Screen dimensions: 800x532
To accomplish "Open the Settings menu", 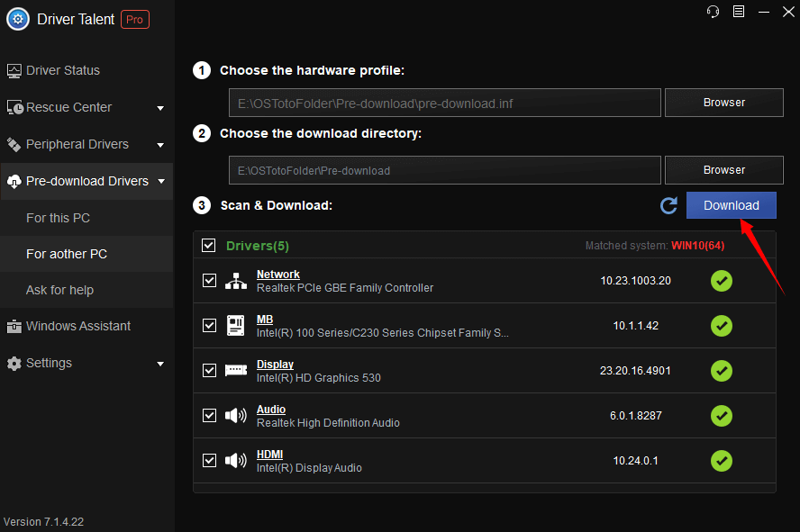I will click(86, 364).
